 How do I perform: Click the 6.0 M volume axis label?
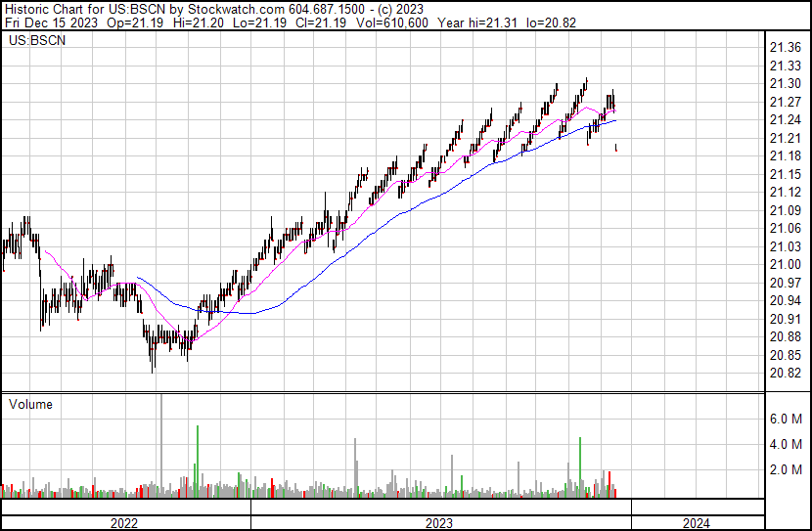tap(785, 419)
